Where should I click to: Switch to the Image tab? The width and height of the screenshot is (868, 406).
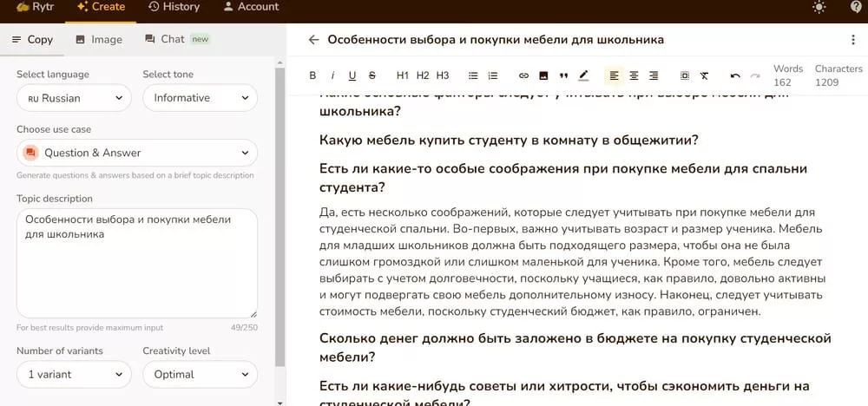coord(99,40)
